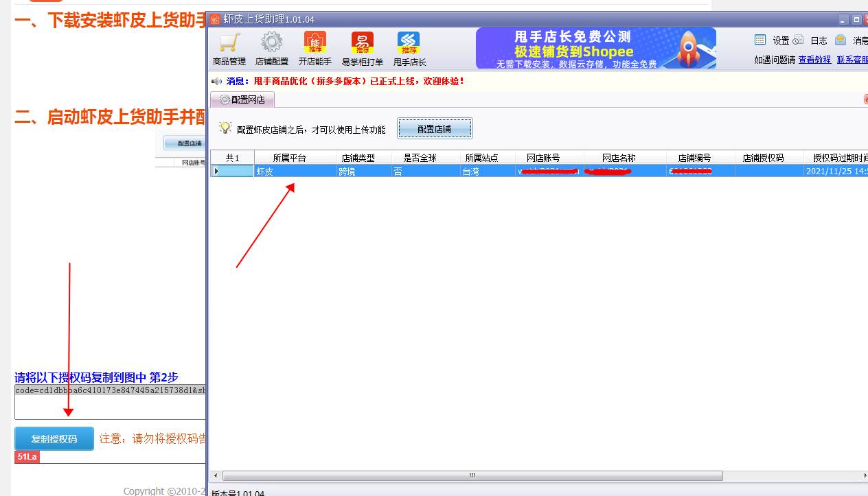Viewport: 868px width, 496px height.
Task: Click the 授权码过期时间 column header
Action: point(836,158)
